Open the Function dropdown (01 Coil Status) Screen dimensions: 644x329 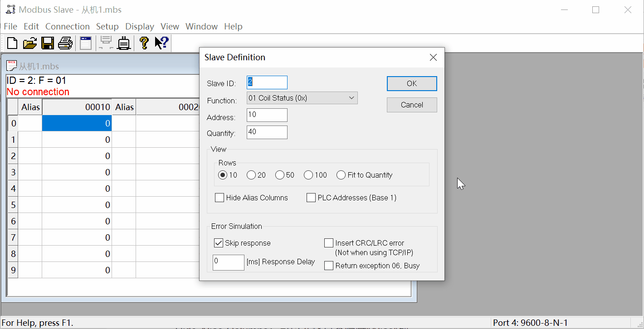(302, 98)
